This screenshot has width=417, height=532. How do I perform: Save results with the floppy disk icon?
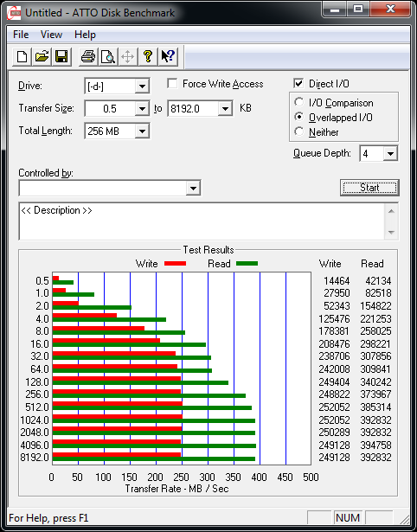tap(61, 56)
